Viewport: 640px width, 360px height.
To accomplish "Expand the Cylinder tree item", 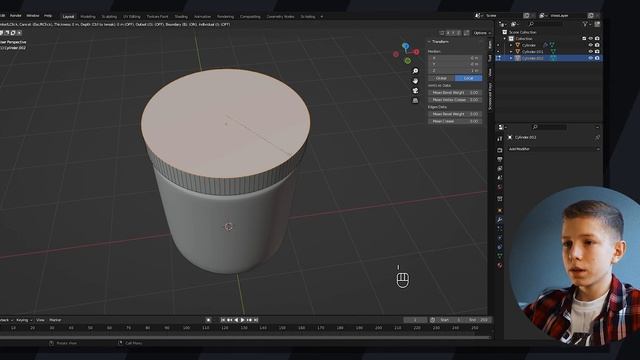I will click(511, 45).
